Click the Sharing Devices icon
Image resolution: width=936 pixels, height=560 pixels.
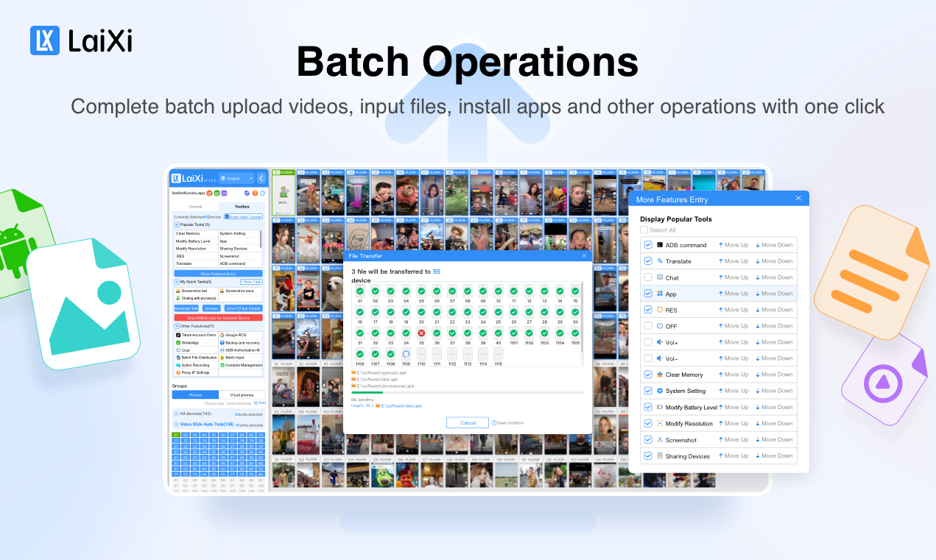(x=660, y=456)
